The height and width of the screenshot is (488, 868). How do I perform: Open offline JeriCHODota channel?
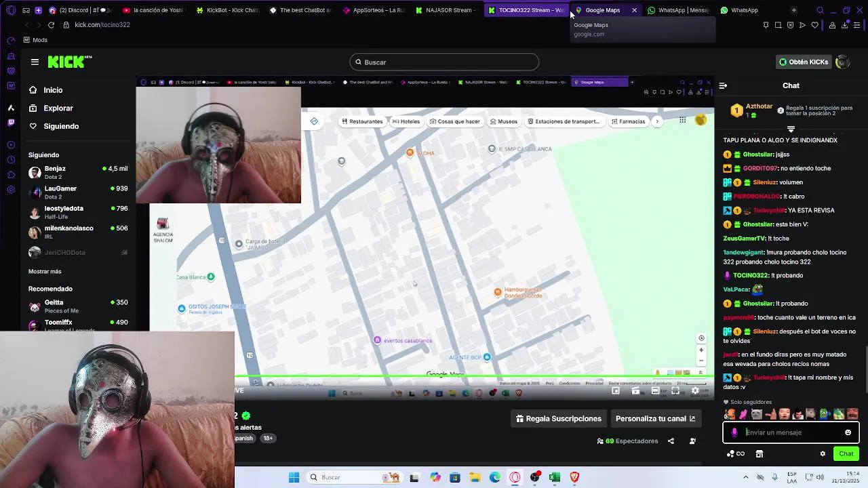(78, 252)
